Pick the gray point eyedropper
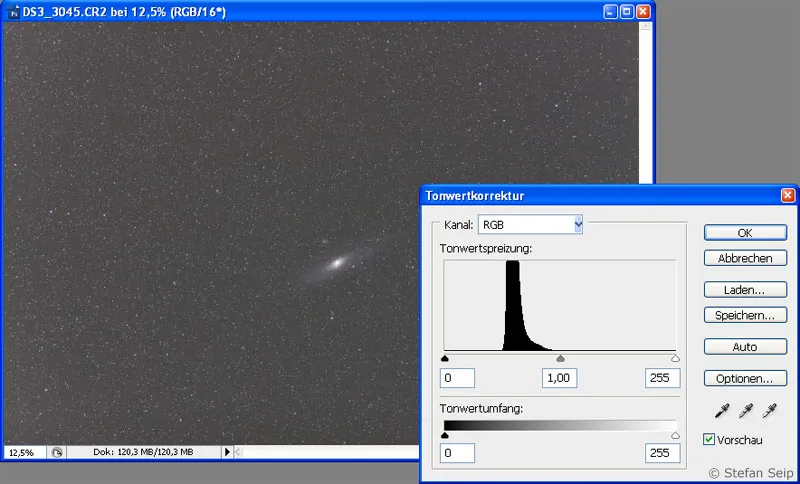The height and width of the screenshot is (484, 800). tap(745, 410)
